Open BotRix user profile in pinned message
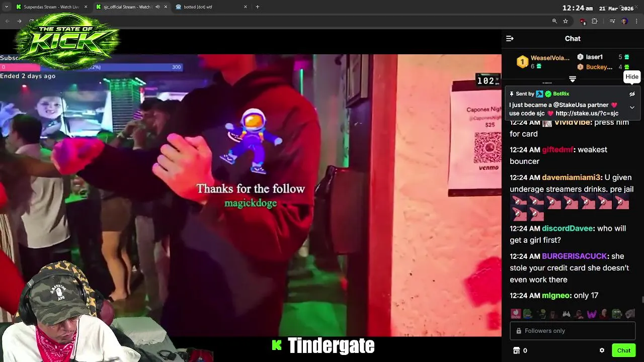 point(561,94)
